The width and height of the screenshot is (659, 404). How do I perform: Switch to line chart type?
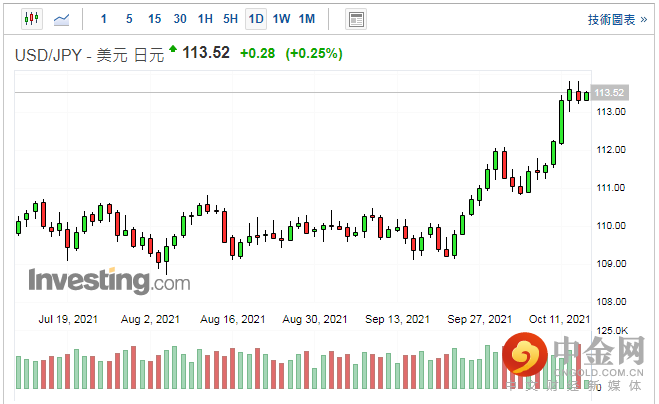coord(61,19)
